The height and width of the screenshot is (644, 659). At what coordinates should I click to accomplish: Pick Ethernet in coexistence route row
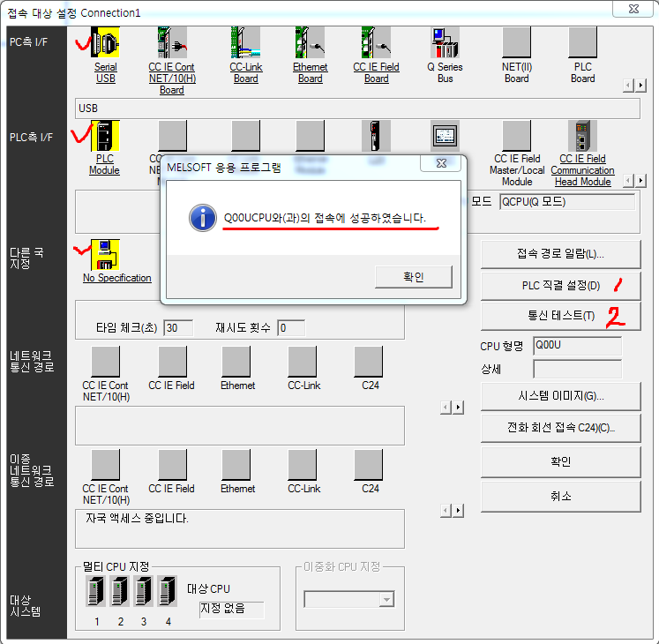click(236, 465)
